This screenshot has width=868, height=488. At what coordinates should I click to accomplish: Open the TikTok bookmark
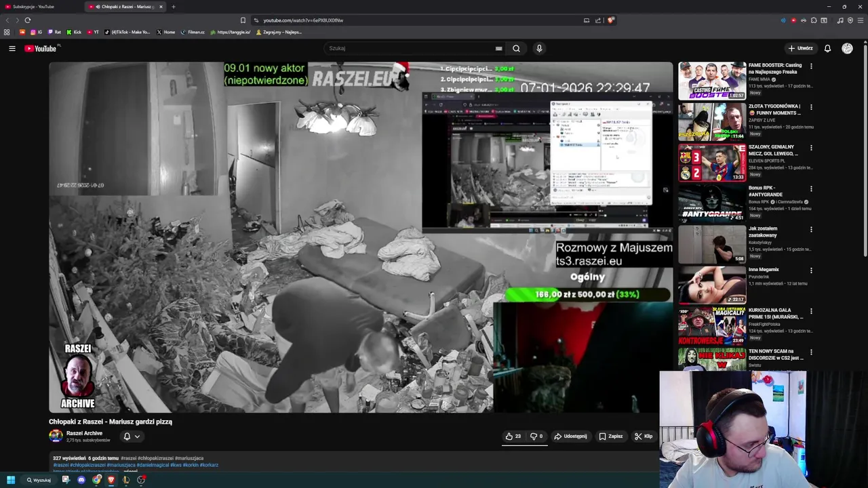127,32
